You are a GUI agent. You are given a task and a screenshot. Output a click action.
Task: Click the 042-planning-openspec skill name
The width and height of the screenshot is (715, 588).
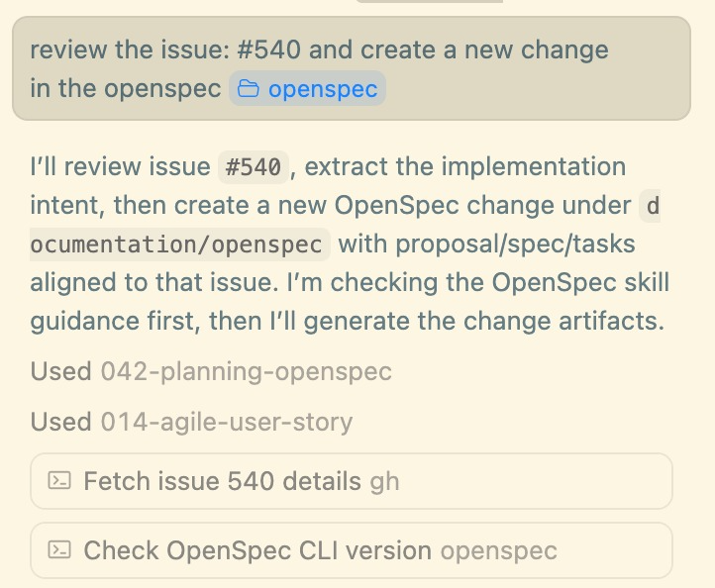click(246, 372)
